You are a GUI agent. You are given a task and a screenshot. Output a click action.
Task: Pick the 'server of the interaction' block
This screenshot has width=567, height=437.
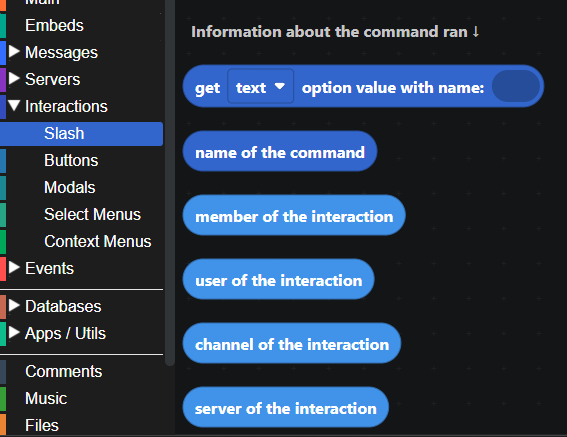286,407
